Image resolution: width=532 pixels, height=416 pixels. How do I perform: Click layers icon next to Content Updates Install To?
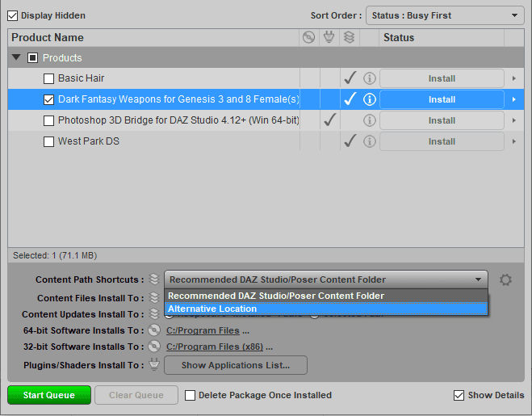(154, 313)
